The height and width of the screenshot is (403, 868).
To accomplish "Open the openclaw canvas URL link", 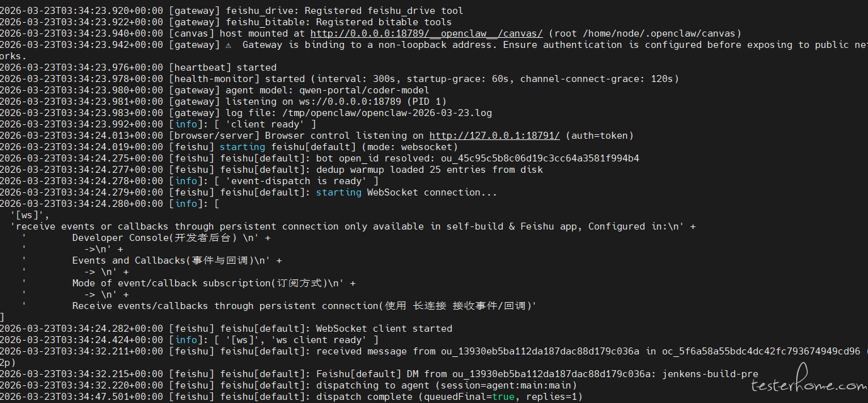I will coord(426,33).
